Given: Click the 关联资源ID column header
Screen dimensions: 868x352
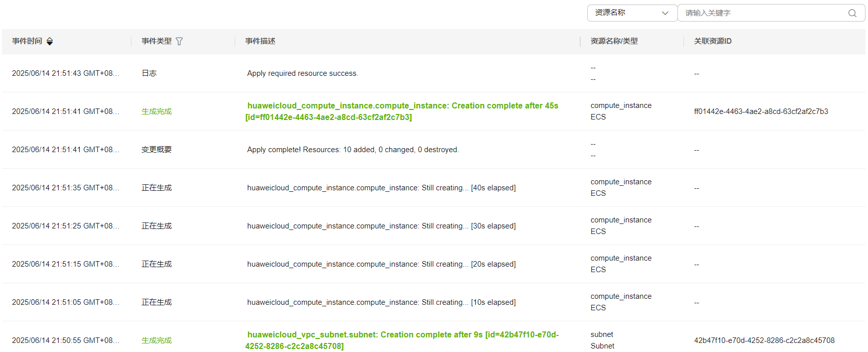Looking at the screenshot, I should [x=713, y=41].
